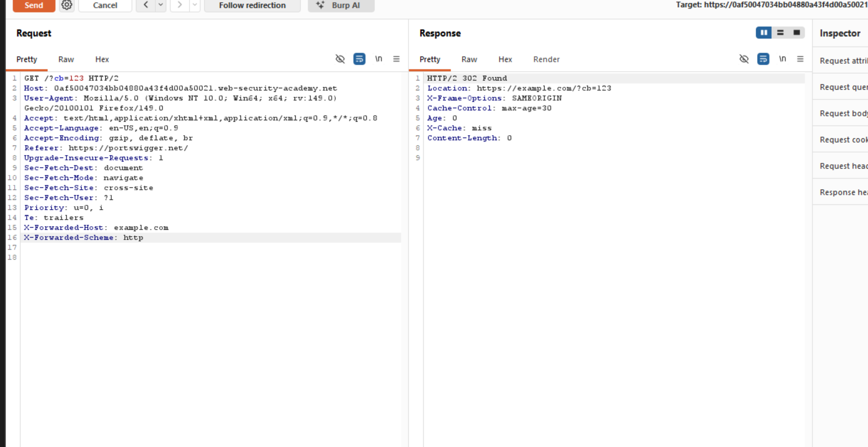
Task: Open the request settings gear icon
Action: click(x=67, y=5)
